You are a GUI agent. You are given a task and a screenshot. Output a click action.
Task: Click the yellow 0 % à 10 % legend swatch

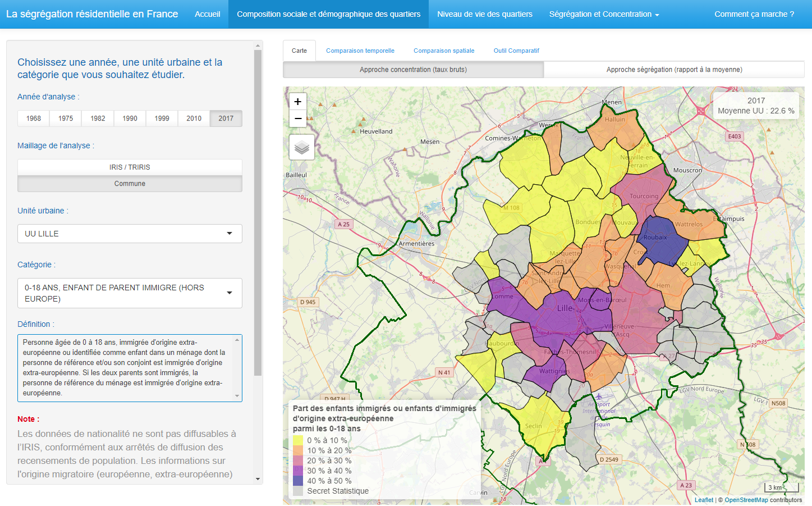298,441
